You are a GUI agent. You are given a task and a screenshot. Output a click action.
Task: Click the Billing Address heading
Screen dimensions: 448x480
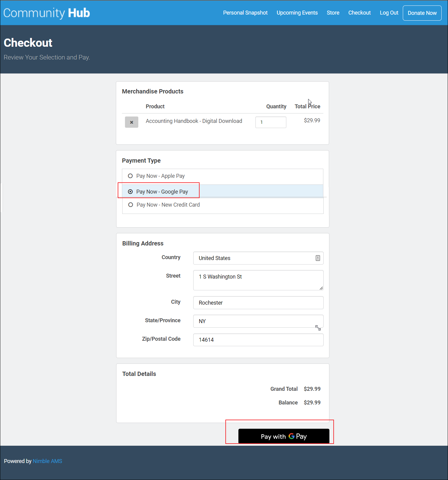[143, 243]
